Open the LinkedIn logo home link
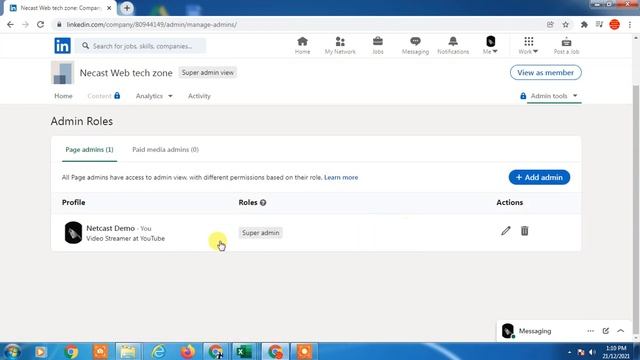 click(62, 46)
